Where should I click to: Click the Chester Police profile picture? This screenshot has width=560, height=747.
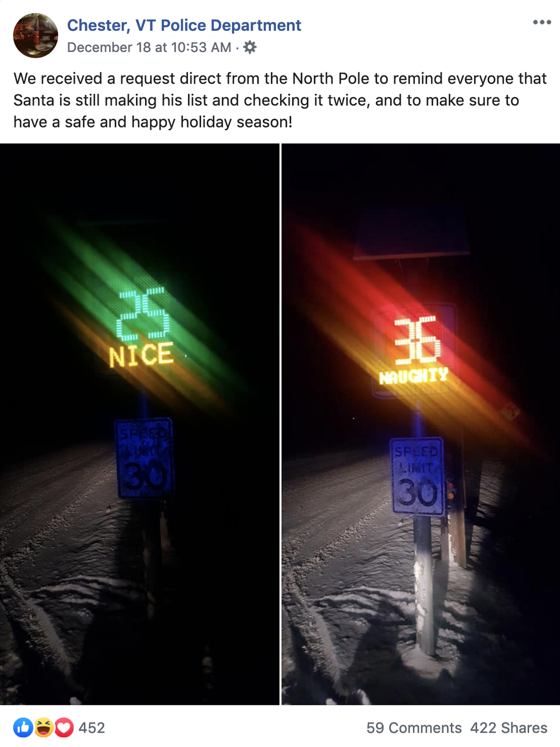click(x=35, y=35)
